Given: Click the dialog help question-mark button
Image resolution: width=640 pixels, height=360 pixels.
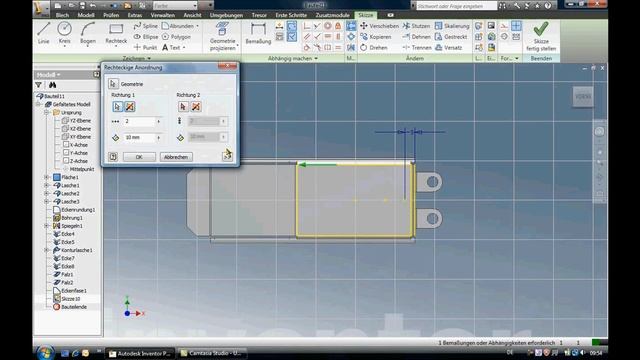Looking at the screenshot, I should pos(113,157).
